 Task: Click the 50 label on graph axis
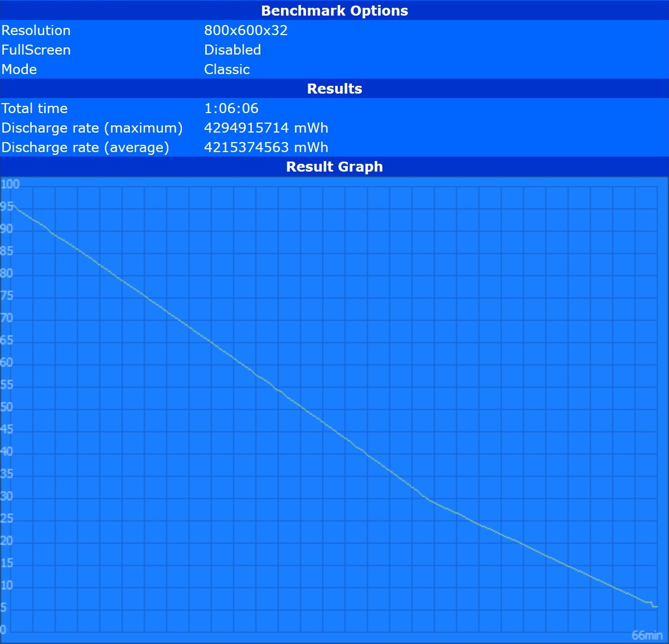7,407
